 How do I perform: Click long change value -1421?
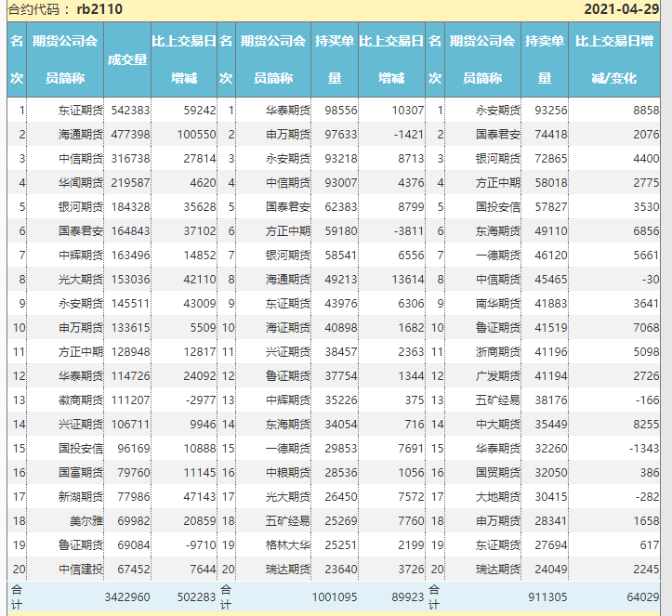coord(409,135)
